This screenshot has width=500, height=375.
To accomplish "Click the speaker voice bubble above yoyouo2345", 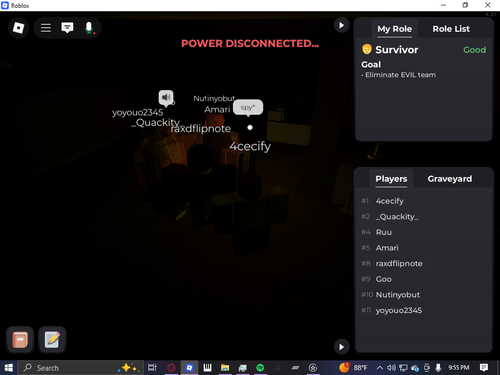I will click(x=166, y=98).
